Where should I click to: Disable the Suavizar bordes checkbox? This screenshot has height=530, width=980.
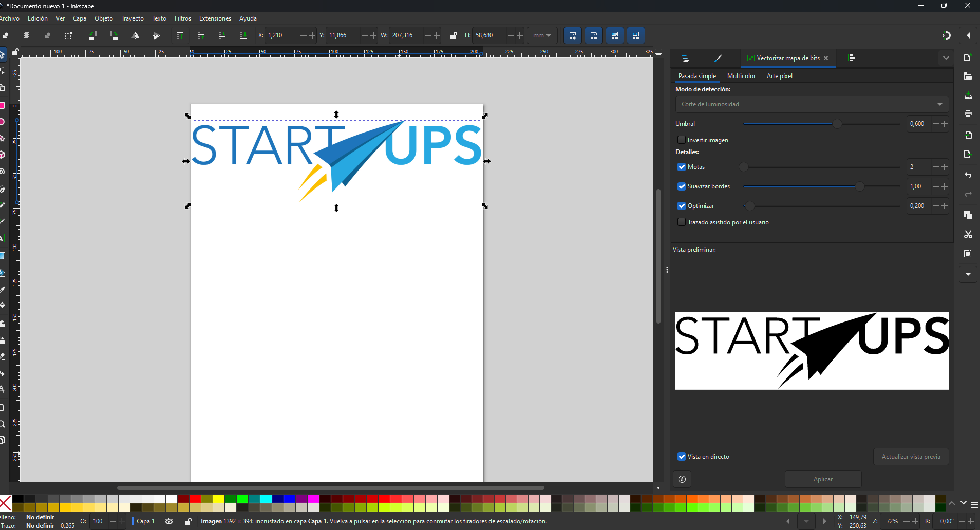(x=682, y=186)
